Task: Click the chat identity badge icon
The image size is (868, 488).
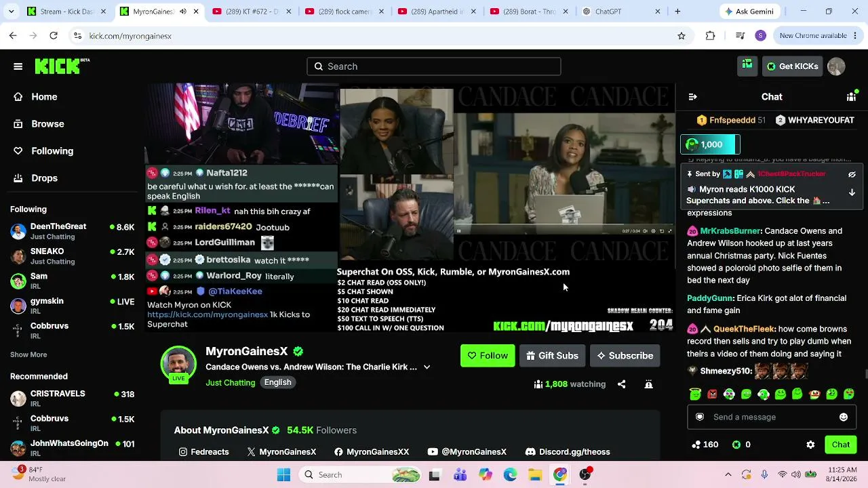Action: [700, 417]
